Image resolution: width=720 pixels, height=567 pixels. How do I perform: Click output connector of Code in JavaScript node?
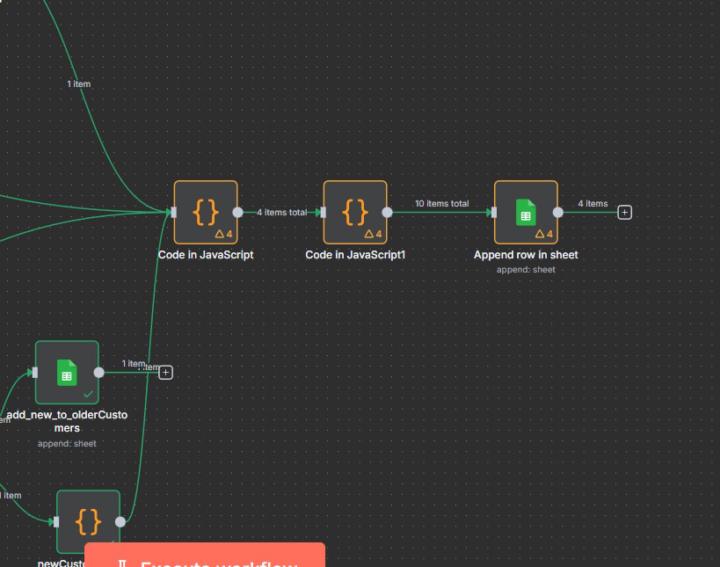[x=238, y=212]
